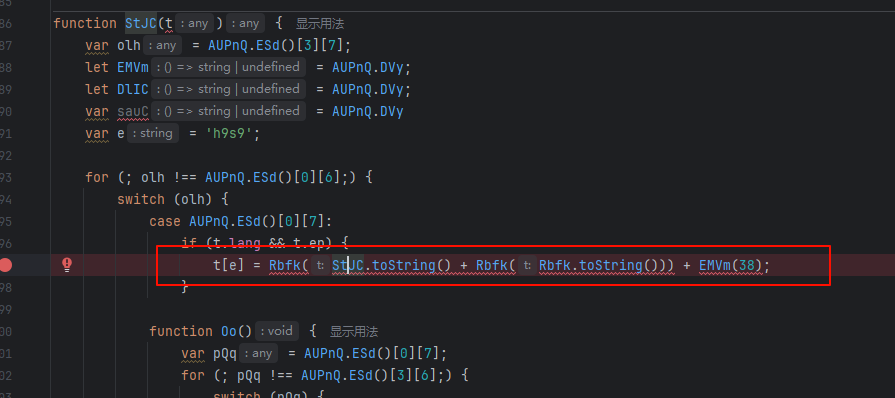Select the StJC name in function declaration
The width and height of the screenshot is (895, 398).
coord(141,23)
